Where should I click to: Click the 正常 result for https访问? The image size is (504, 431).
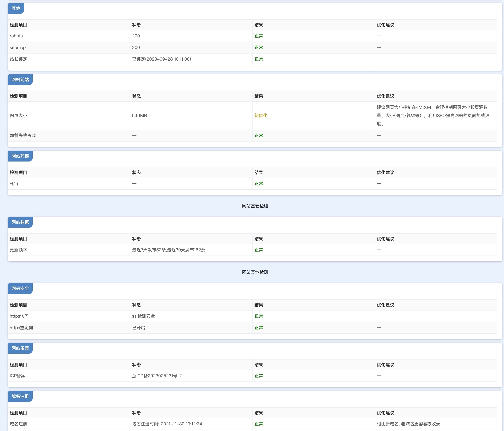259,316
